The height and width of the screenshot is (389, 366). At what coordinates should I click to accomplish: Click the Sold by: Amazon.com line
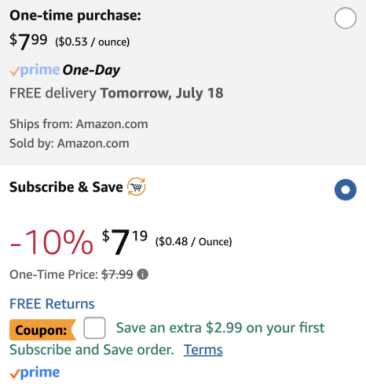pos(69,143)
